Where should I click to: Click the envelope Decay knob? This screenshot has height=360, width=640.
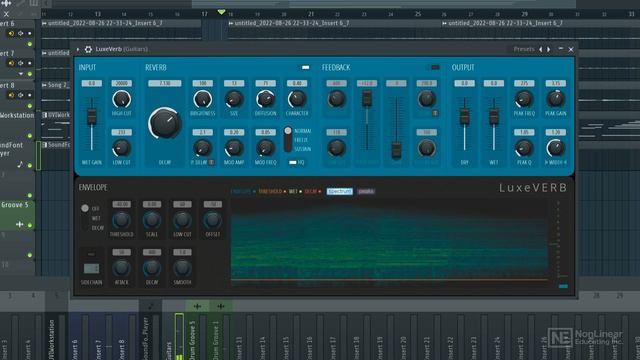(x=151, y=269)
